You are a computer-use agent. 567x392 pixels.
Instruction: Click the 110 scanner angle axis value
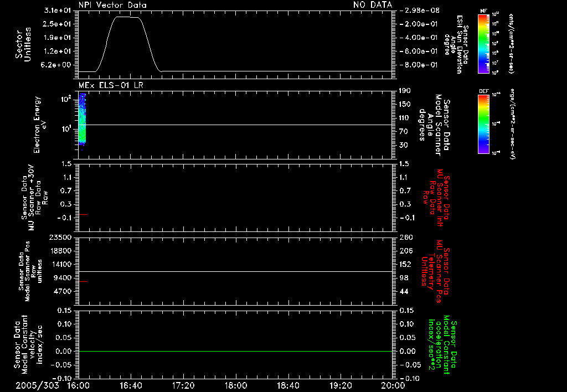(405, 118)
